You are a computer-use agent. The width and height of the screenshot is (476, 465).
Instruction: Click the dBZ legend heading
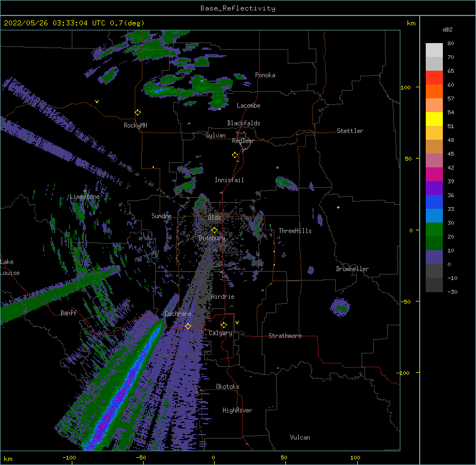click(447, 29)
